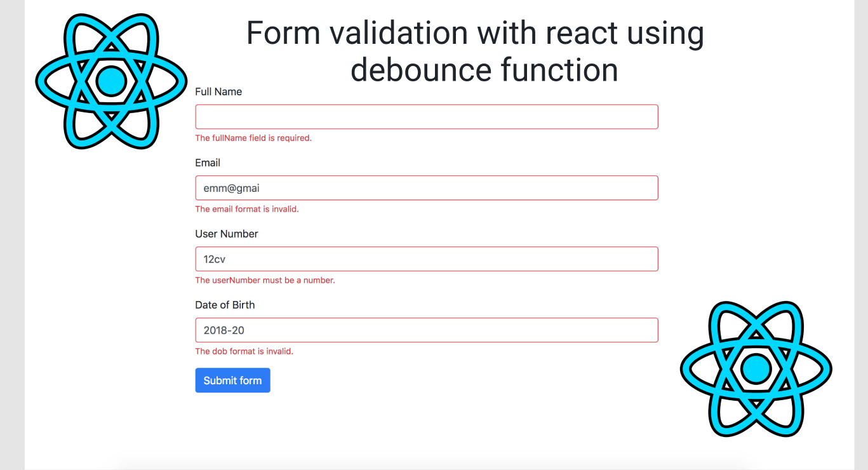The image size is (868, 470).
Task: Click the Date of Birth input showing 2018-20
Action: pos(426,330)
